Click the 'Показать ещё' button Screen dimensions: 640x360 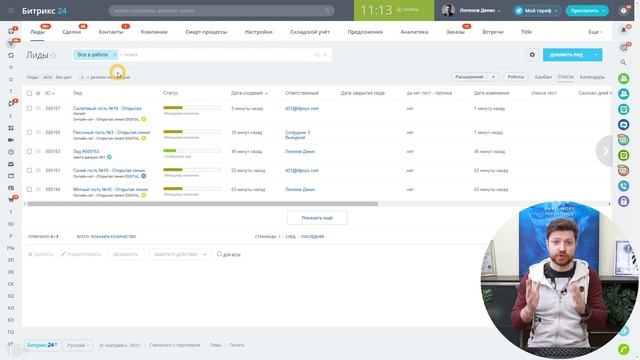click(317, 218)
